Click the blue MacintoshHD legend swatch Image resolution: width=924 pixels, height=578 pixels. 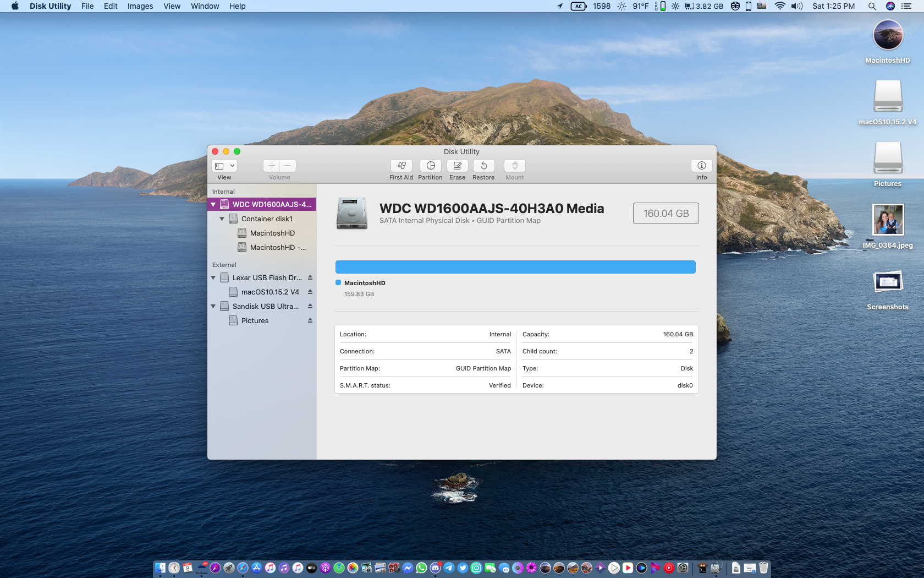coord(338,282)
